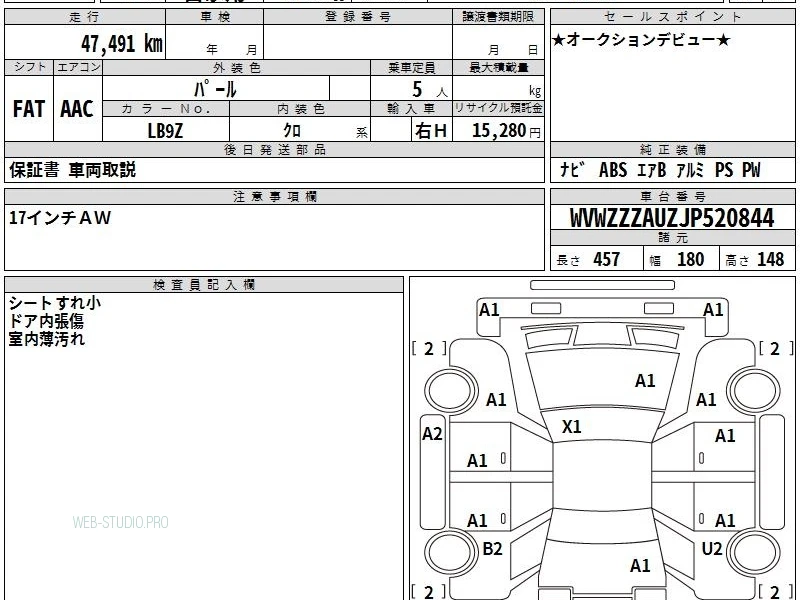Viewport: 800px width, 600px height.
Task: Click the A1 mark on the hood
Action: 645,381
